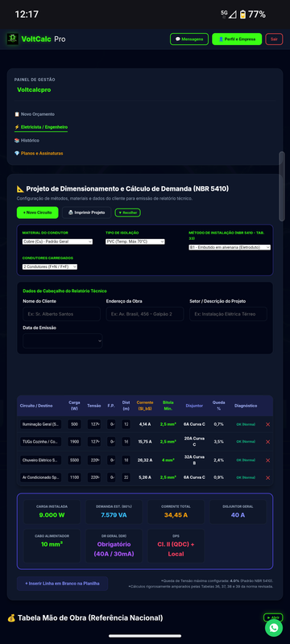Image resolution: width=290 pixels, height=644 pixels.
Task: Edit the Ar Condicionado circuit name field
Action: tap(40, 477)
